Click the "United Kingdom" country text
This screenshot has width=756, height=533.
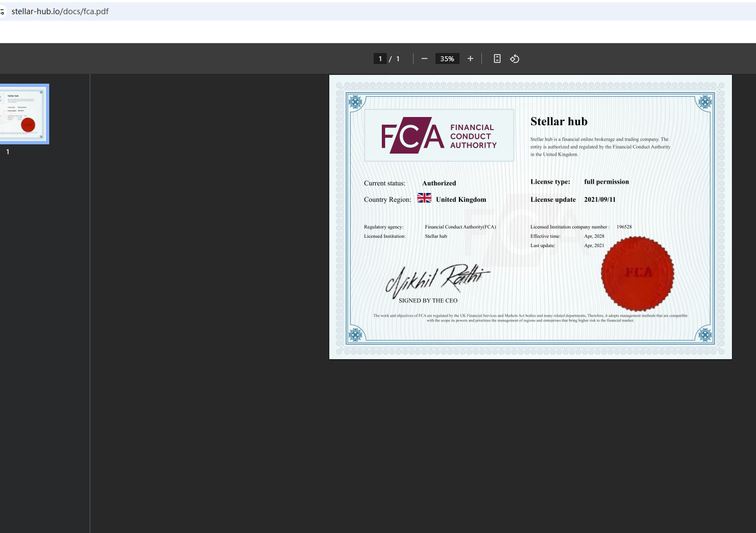click(x=461, y=200)
